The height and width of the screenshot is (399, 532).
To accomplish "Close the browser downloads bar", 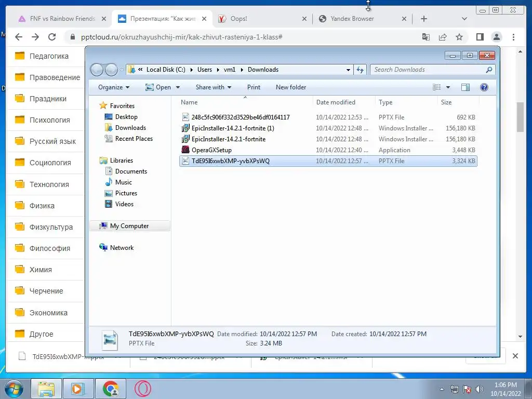I will [515, 356].
